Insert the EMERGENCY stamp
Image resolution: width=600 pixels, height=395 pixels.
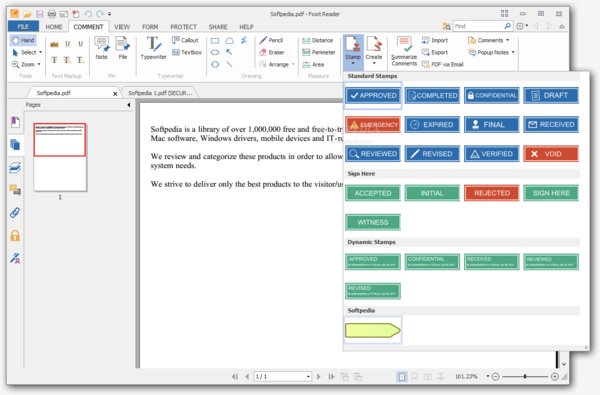(373, 125)
